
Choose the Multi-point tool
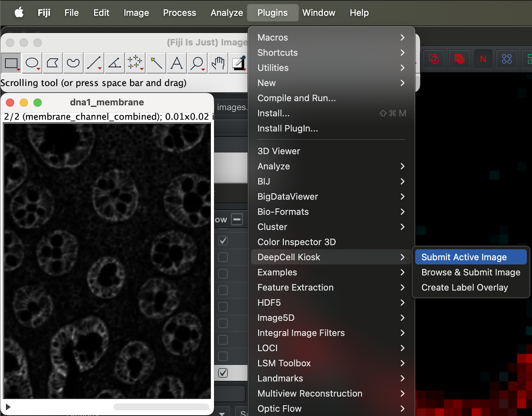(135, 63)
